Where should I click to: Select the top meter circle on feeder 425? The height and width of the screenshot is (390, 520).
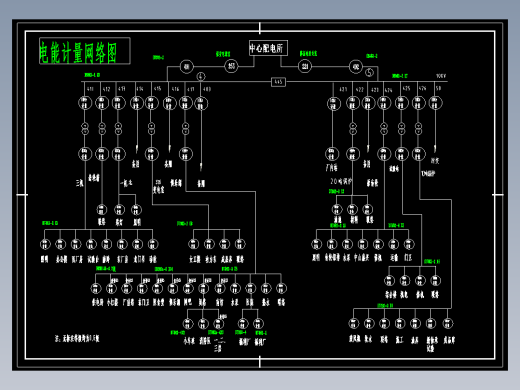401,103
